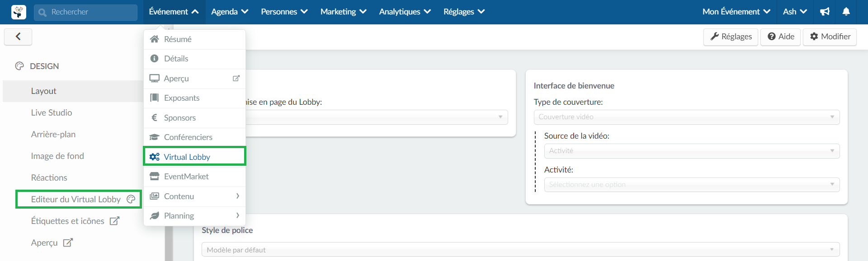
Task: Select Sponsors in the dropdown menu
Action: point(194,118)
